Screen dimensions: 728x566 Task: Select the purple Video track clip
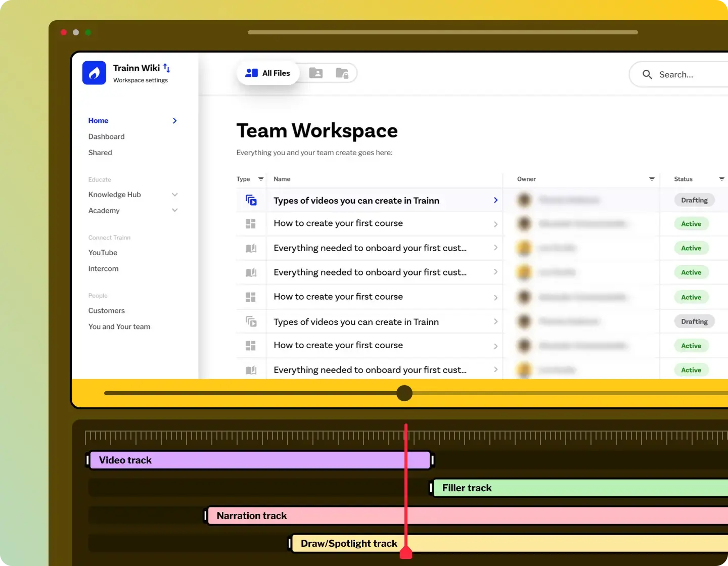[x=260, y=460]
